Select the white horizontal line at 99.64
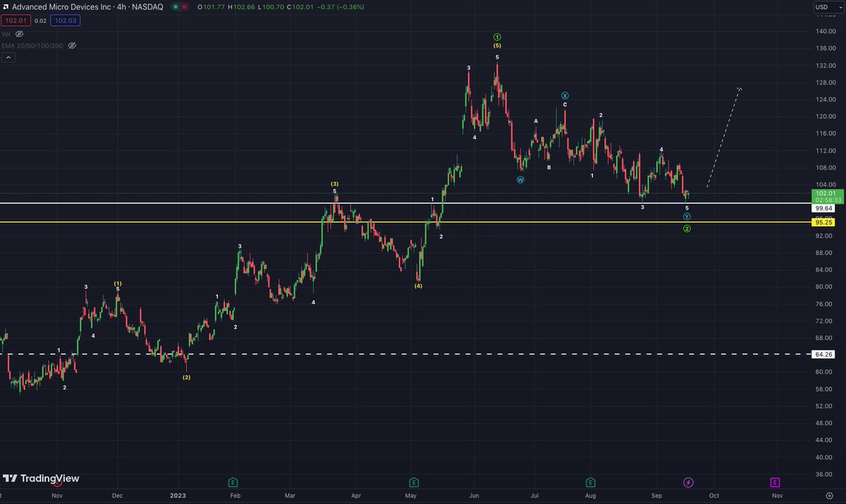The width and height of the screenshot is (846, 504). tap(405, 204)
